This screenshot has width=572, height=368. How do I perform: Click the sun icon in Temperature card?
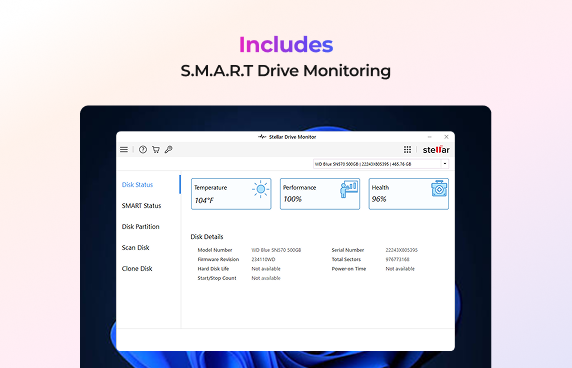(x=260, y=189)
